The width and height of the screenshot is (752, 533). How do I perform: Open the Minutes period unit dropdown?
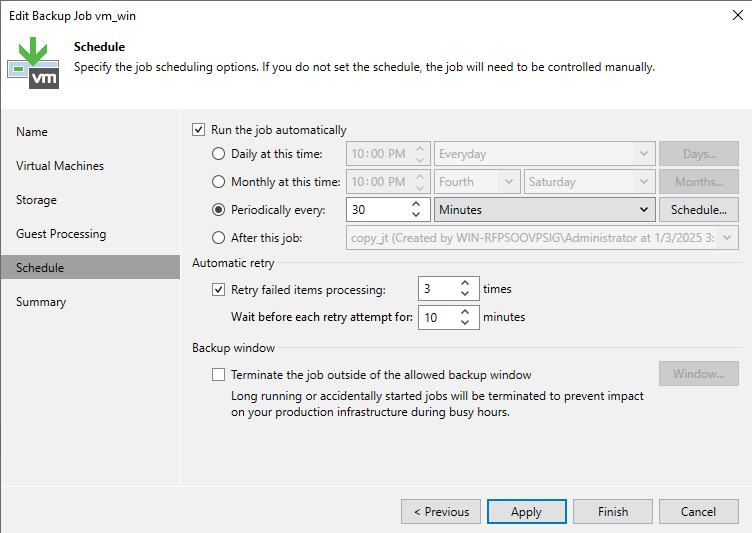[544, 210]
